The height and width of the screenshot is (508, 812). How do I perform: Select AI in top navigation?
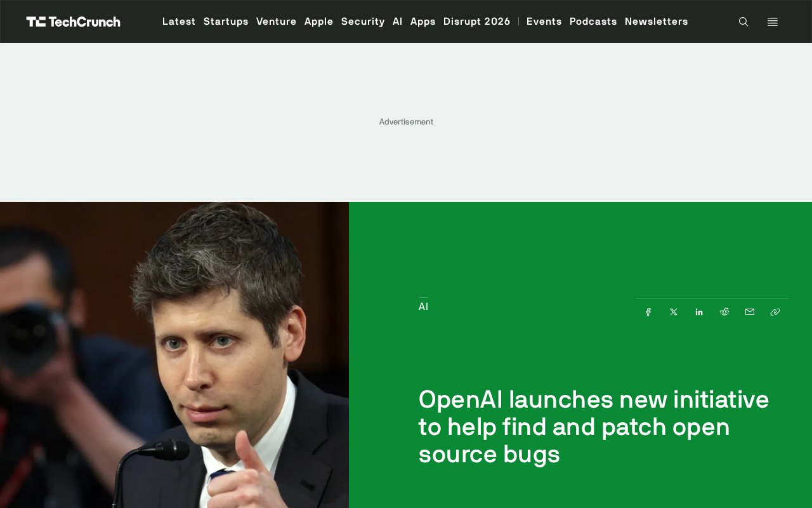(x=398, y=22)
